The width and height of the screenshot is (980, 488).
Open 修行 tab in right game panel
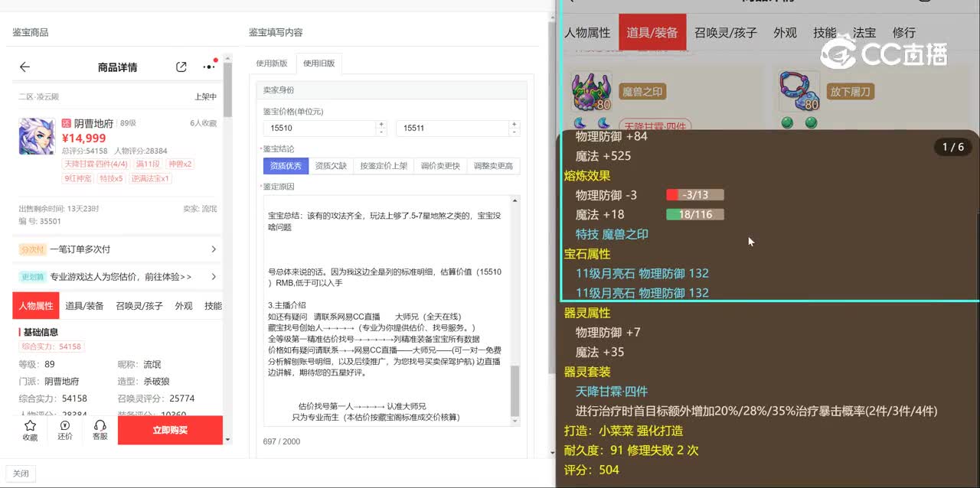pos(904,32)
